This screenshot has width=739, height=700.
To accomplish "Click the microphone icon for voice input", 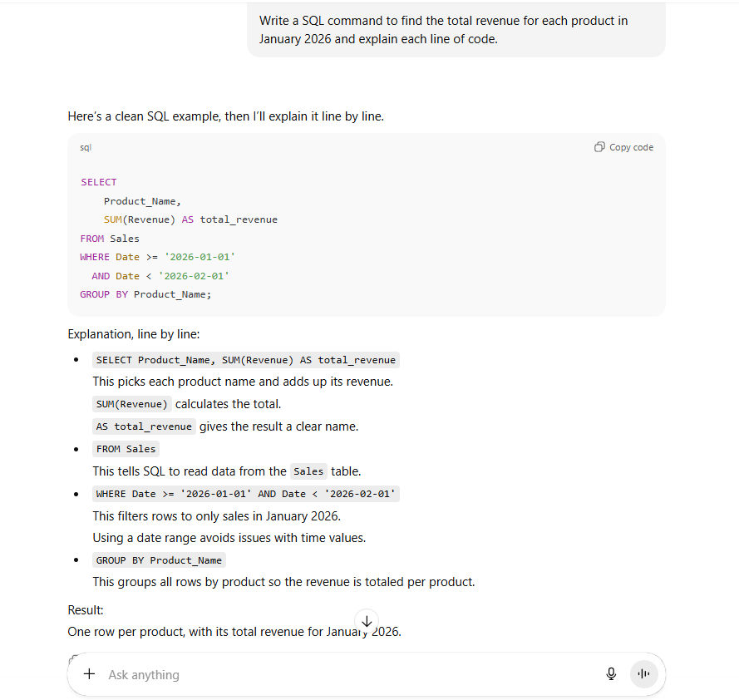I will coord(611,674).
